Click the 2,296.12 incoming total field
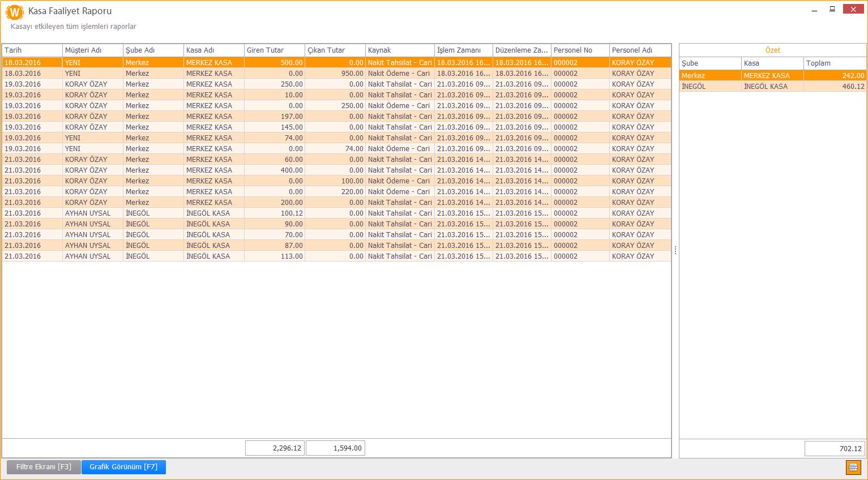Image resolution: width=868 pixels, height=480 pixels. coord(275,448)
